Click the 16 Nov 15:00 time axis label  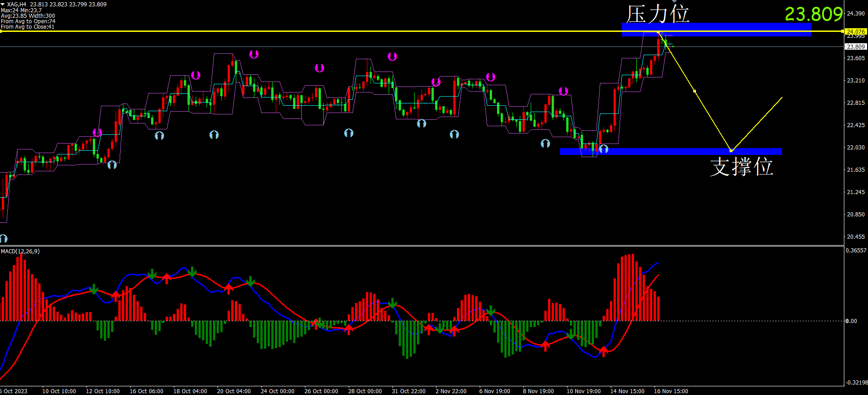(671, 391)
